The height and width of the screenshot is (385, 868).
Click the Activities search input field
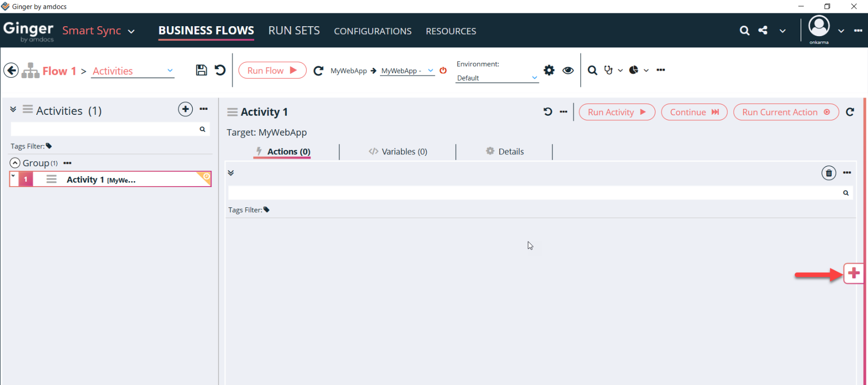coord(104,129)
